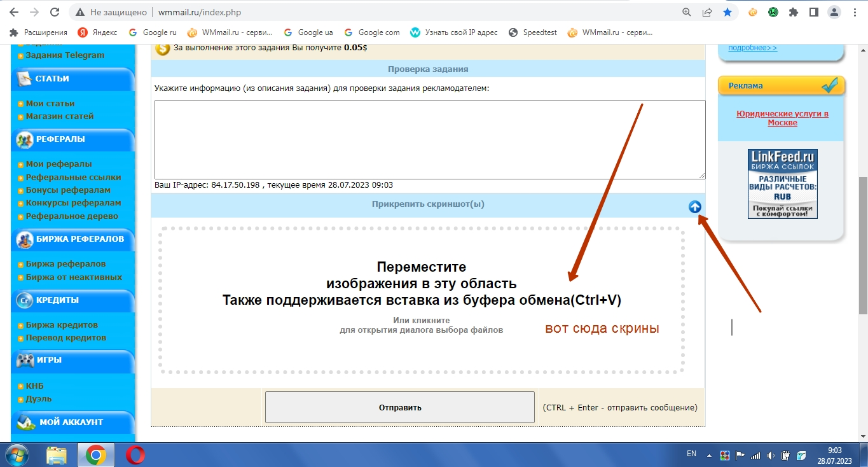This screenshot has height=467, width=868.
Task: Open Узнать свой IP адрес bookmark
Action: pyautogui.click(x=454, y=32)
